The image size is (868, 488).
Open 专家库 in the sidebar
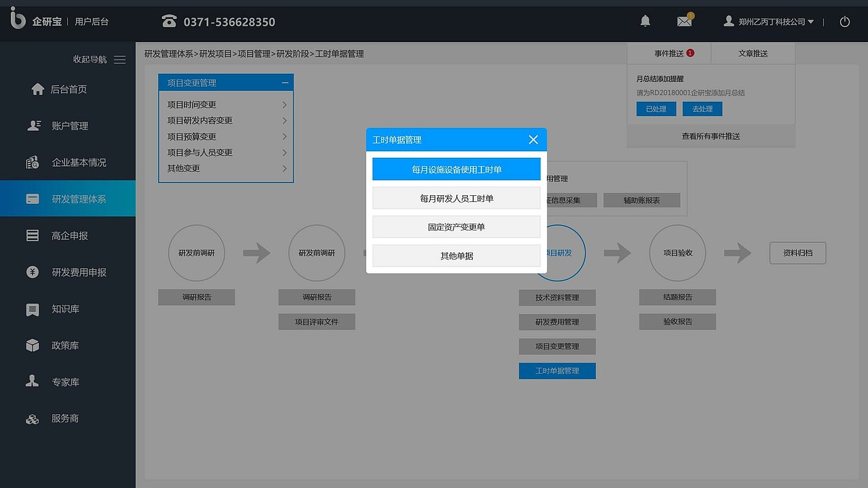pyautogui.click(x=68, y=382)
